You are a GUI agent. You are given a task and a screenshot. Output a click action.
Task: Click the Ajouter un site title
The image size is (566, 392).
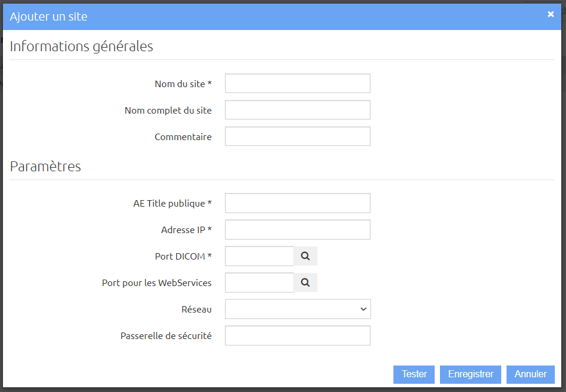[48, 16]
